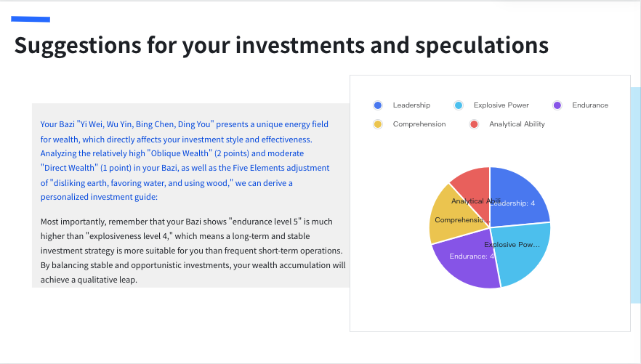The image size is (641, 364).
Task: Click the red Analytical Ability legend dot
Action: 474,124
